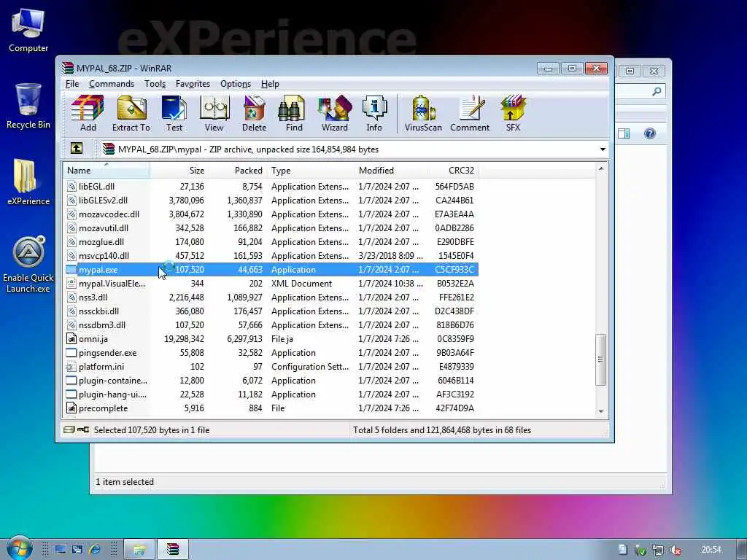Open the Computer desktop icon
747x560 pixels.
(x=28, y=31)
